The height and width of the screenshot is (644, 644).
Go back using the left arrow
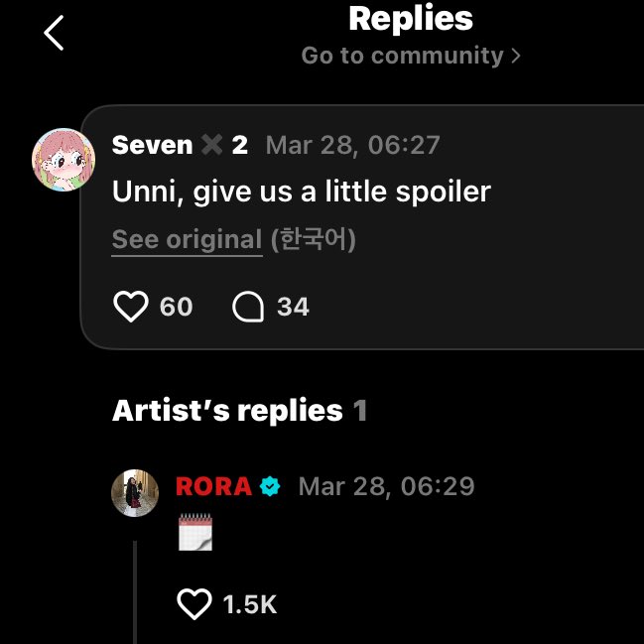pyautogui.click(x=54, y=33)
